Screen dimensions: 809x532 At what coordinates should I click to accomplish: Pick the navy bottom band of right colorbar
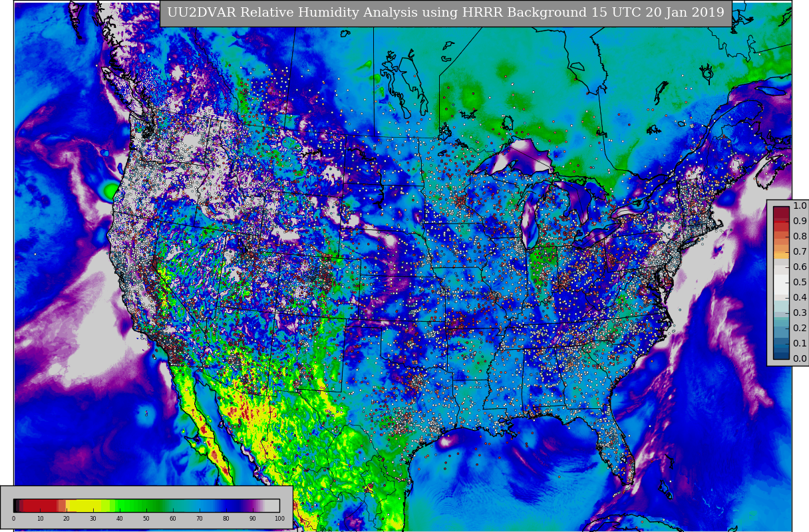(x=781, y=354)
